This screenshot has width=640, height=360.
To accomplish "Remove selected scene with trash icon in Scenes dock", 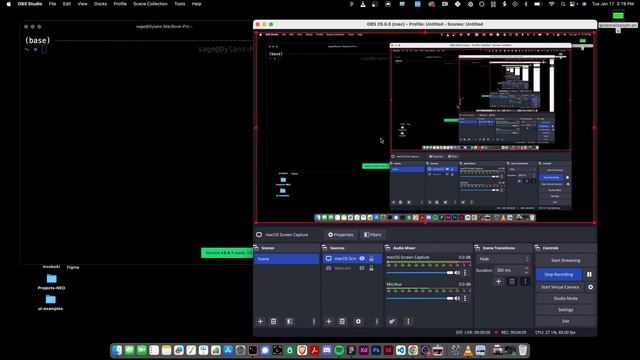I will (273, 321).
